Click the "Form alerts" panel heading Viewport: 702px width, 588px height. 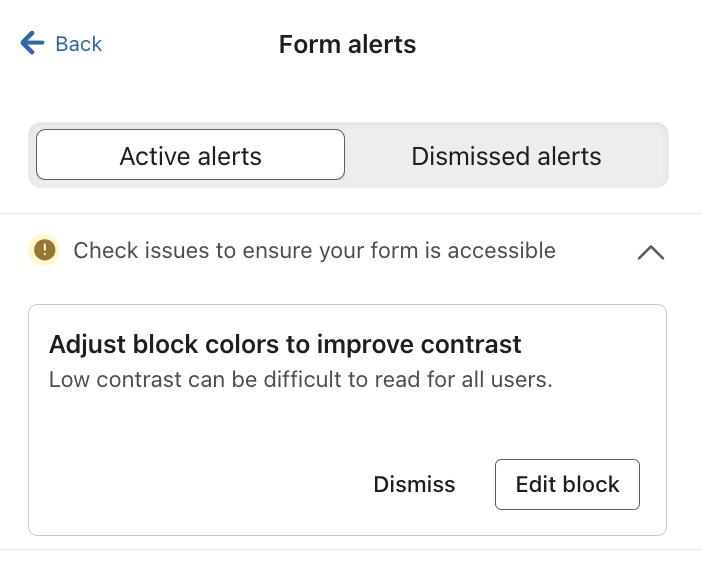[x=347, y=45]
